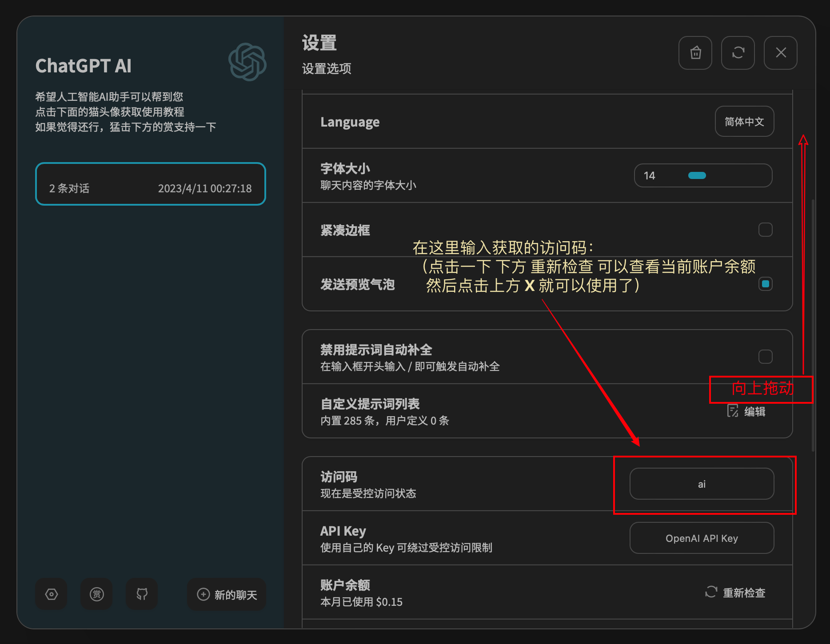
Task: Click 编辑 to edit custom prompts
Action: 746,411
